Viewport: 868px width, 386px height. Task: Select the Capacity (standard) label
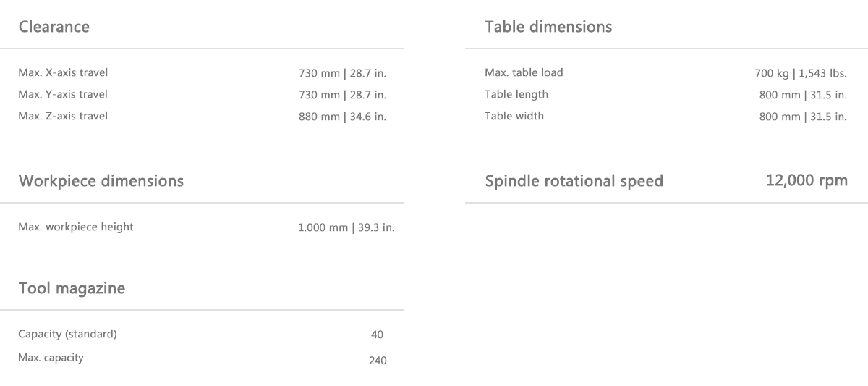(67, 334)
